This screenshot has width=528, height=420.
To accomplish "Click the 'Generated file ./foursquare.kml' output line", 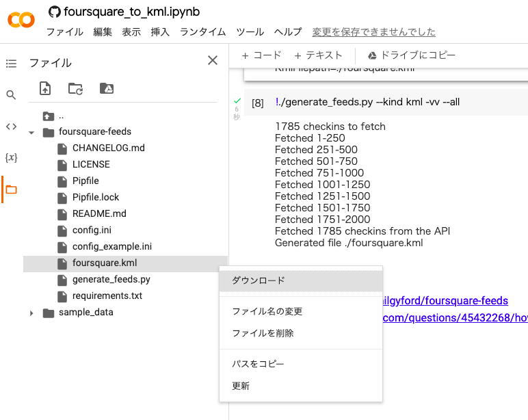I will [349, 243].
